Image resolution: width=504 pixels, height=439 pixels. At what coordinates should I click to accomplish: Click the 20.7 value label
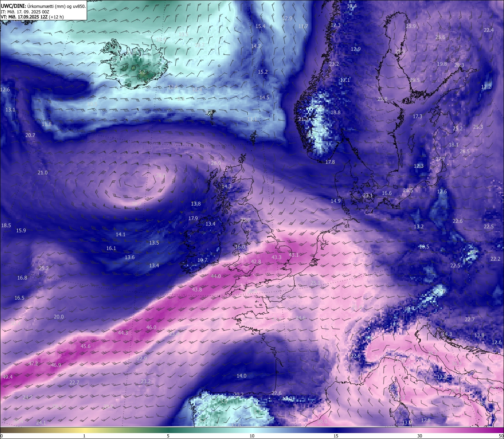tap(30, 135)
